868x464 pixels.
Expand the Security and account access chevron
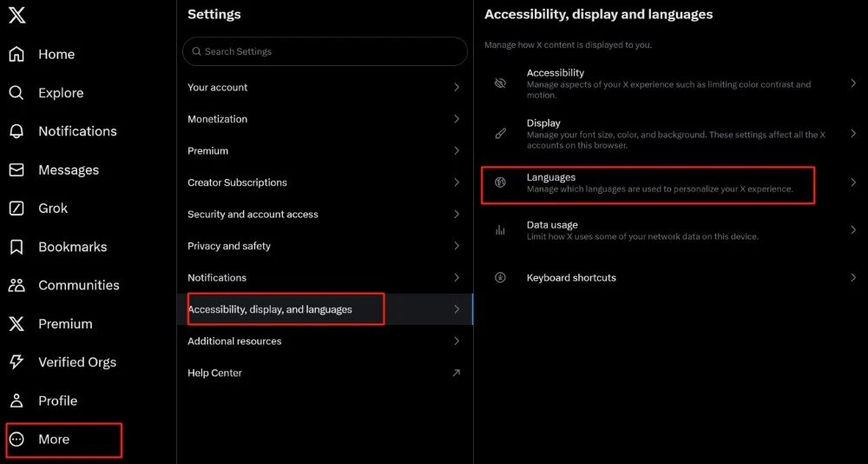[x=457, y=214]
